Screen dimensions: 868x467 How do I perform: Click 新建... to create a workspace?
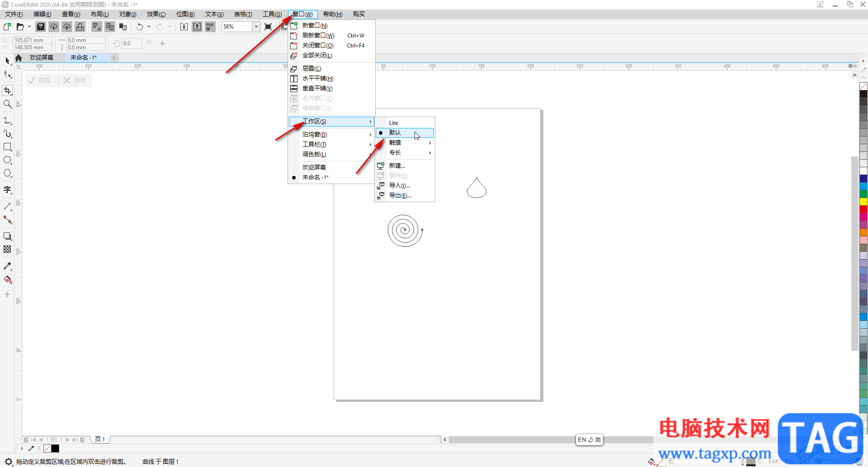(x=405, y=165)
